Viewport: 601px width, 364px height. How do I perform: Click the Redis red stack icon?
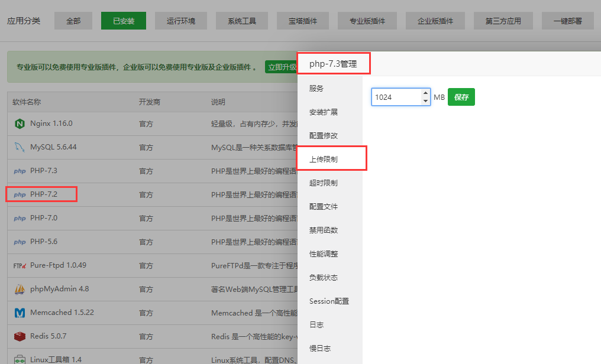(x=20, y=336)
